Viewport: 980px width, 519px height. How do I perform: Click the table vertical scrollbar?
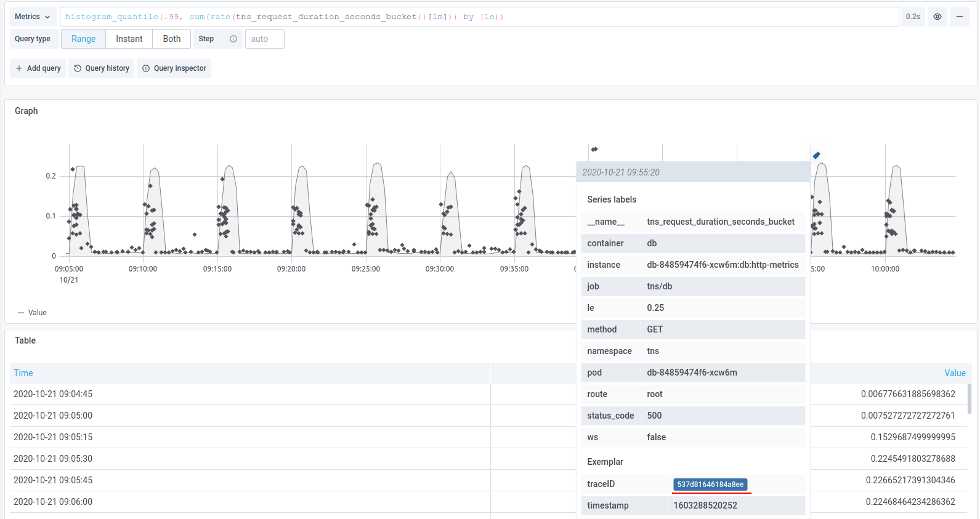tap(969, 400)
